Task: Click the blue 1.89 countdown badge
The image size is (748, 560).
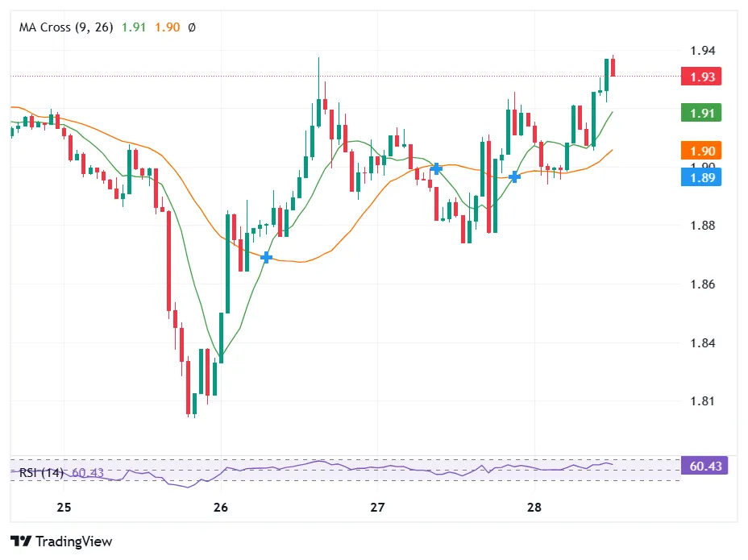Action: (x=700, y=177)
